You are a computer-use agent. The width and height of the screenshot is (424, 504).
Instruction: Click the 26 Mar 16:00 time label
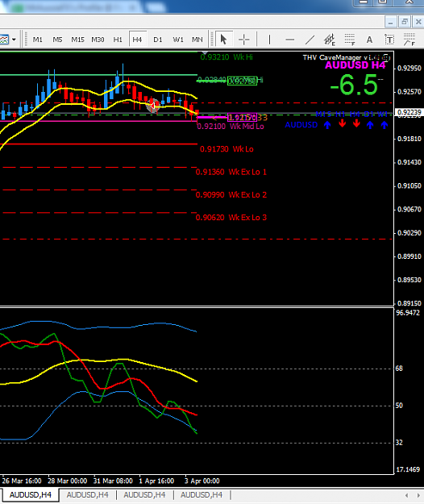(22, 481)
